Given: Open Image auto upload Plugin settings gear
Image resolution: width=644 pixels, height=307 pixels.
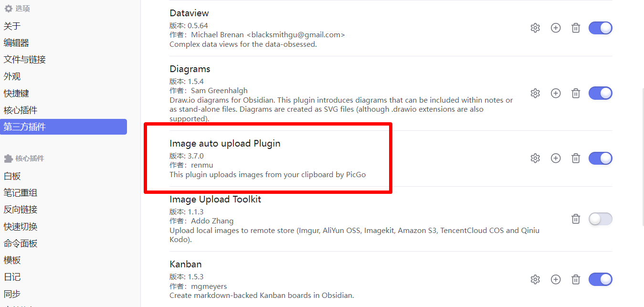Looking at the screenshot, I should (x=535, y=158).
